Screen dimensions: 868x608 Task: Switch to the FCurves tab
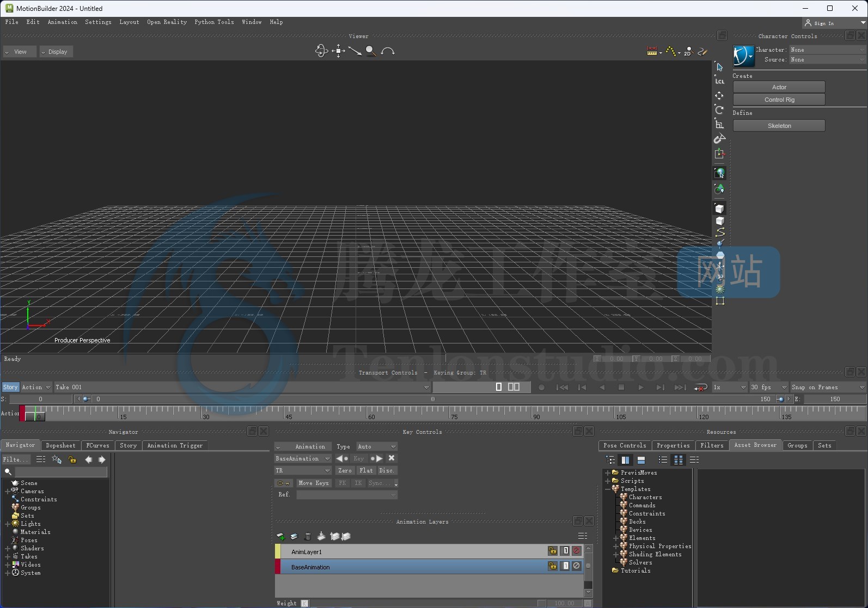point(97,445)
